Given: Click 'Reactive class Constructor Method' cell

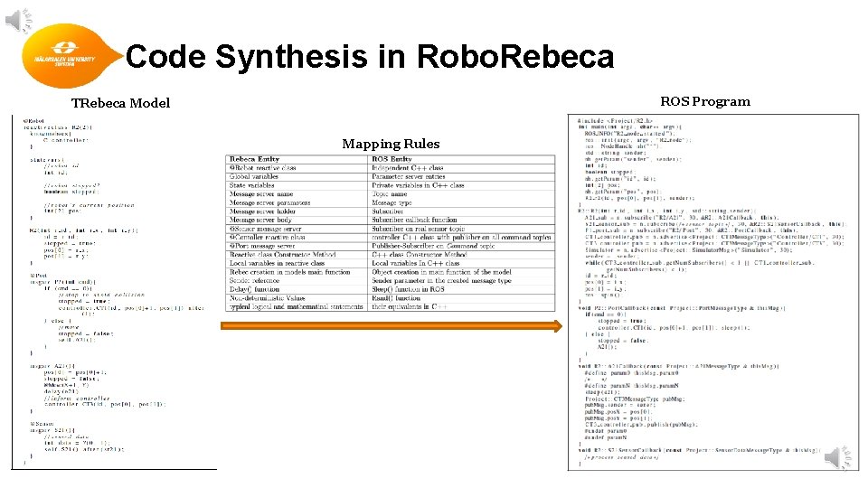Looking at the screenshot, I should point(297,255).
